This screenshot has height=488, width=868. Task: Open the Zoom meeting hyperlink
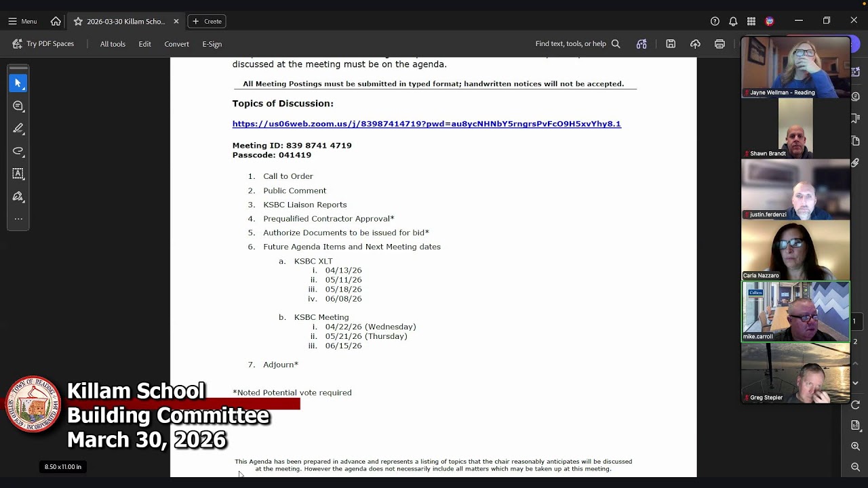427,124
